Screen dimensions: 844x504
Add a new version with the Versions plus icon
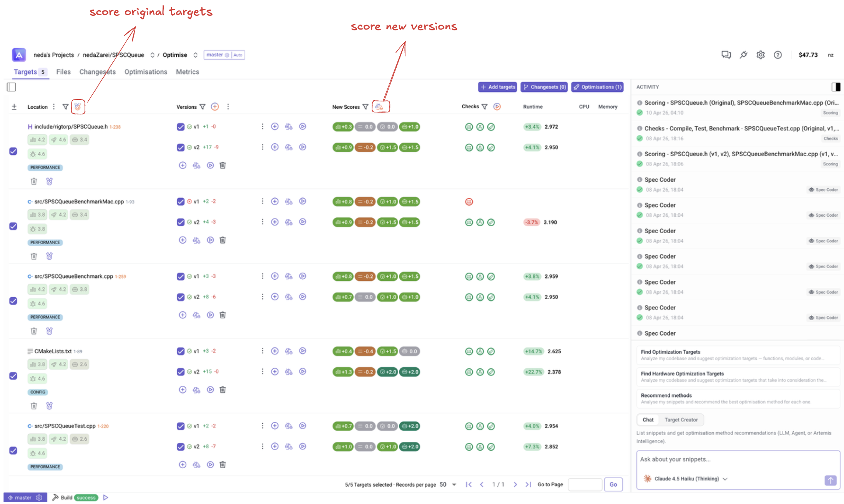(x=215, y=107)
